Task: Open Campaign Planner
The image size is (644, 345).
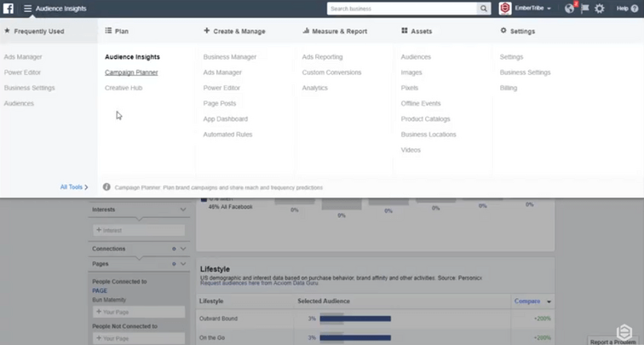Action: pyautogui.click(x=131, y=72)
